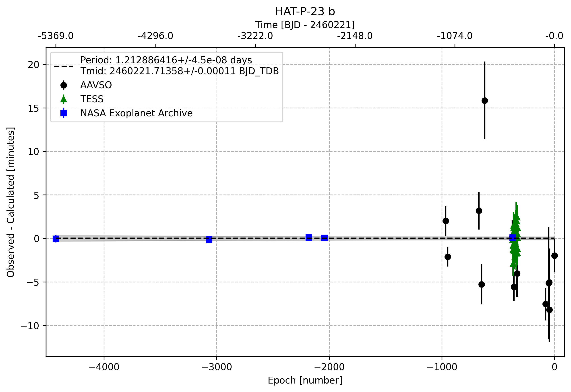This screenshot has height=392, width=571.
Task: Select the NASA Exoplanet Archive legend label
Action: coord(137,113)
